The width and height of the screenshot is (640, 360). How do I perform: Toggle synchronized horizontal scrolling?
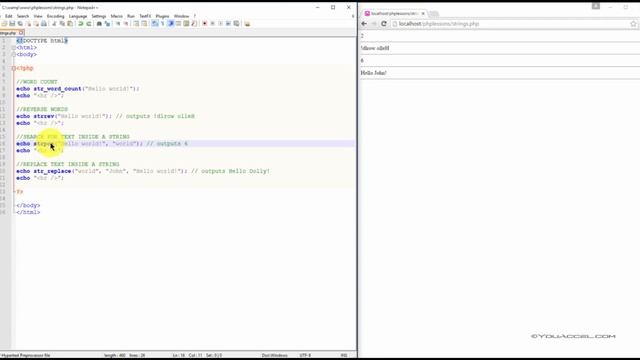pos(144,24)
